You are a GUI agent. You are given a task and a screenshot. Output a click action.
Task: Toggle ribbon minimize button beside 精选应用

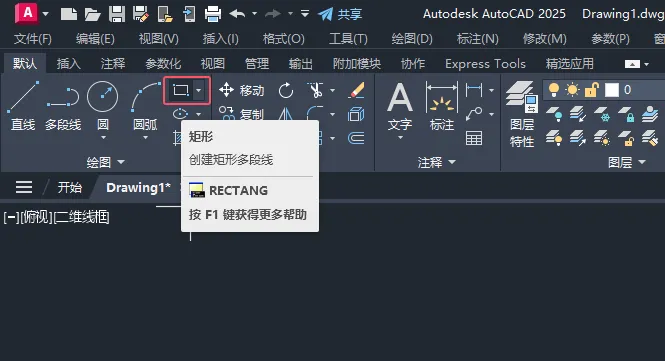[632, 64]
